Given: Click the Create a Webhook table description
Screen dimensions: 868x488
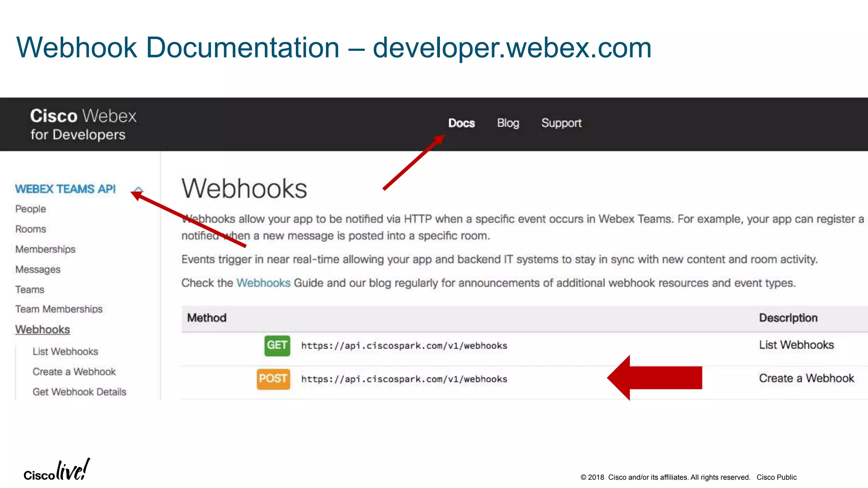Looking at the screenshot, I should coord(806,378).
